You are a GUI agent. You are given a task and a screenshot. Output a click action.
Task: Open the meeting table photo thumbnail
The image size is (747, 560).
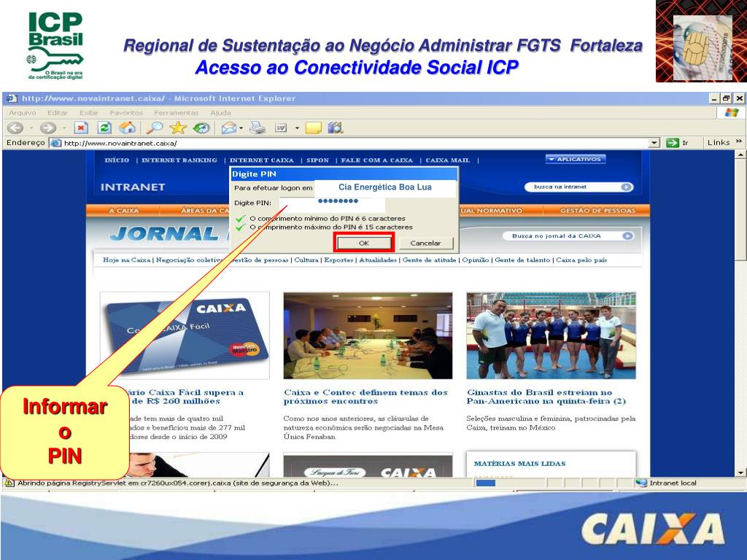pos(368,335)
